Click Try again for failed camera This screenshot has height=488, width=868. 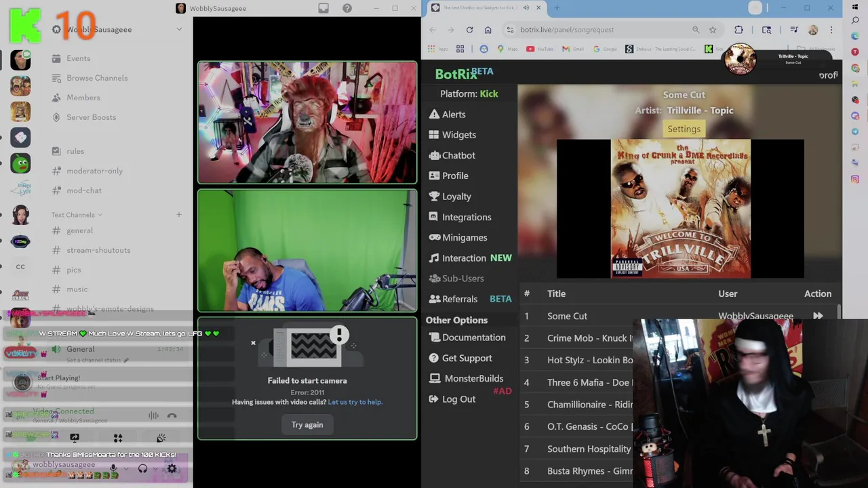pos(307,425)
